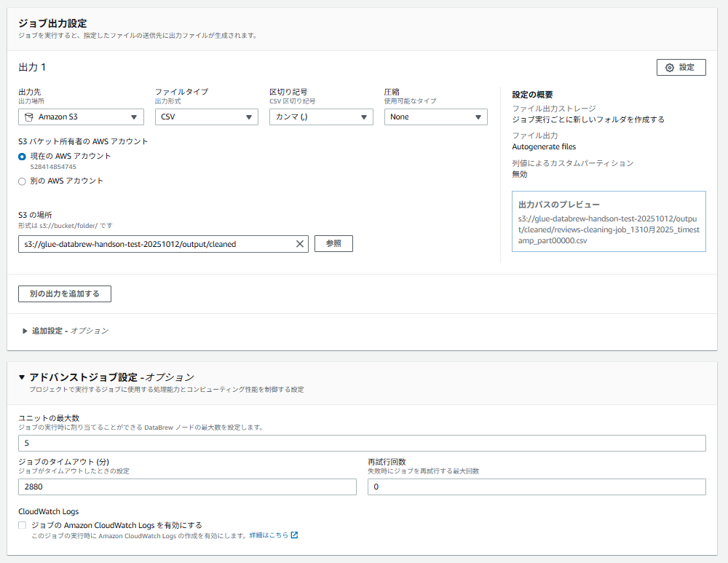Click the 再試行回数 field
The height and width of the screenshot is (563, 728).
click(x=537, y=487)
